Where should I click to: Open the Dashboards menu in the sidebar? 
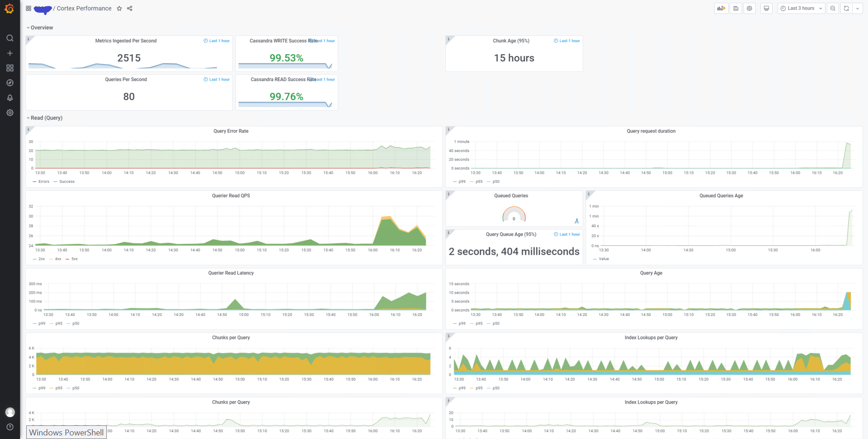tap(10, 68)
